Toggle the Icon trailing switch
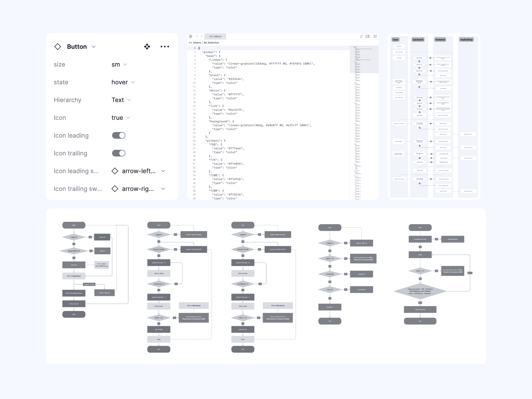Viewport: 532px width, 399px height. [x=119, y=153]
